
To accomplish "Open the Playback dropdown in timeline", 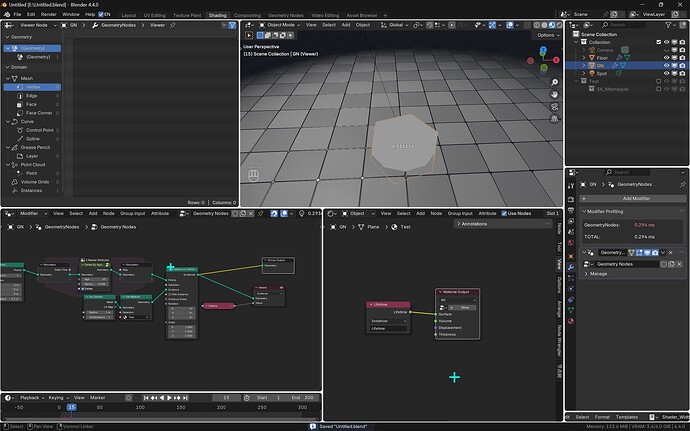I will [32, 398].
